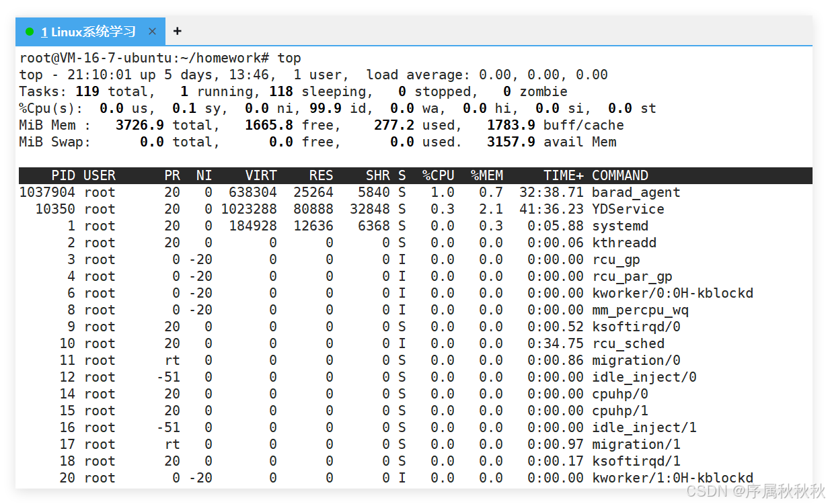Click the 118 sleeping tasks count
The image size is (828, 504).
(281, 91)
